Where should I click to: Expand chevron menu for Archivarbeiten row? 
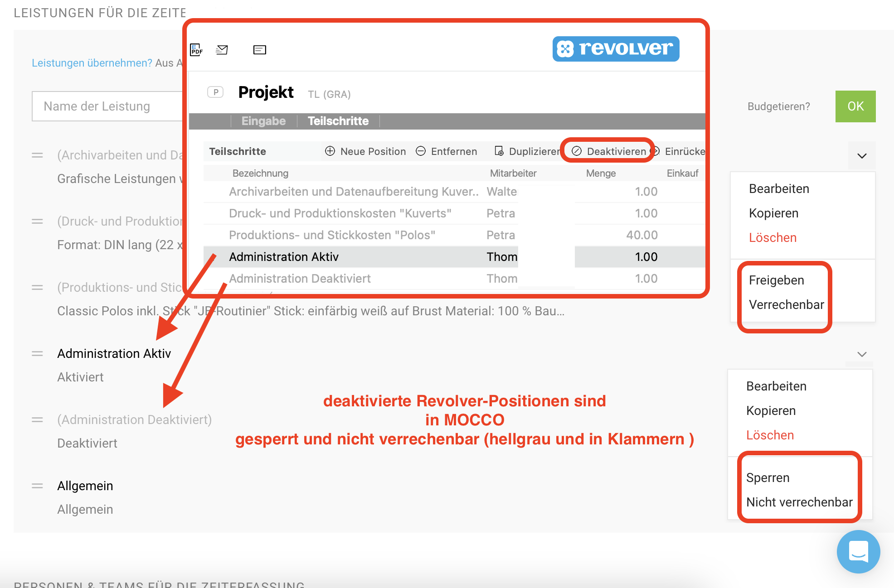(862, 156)
